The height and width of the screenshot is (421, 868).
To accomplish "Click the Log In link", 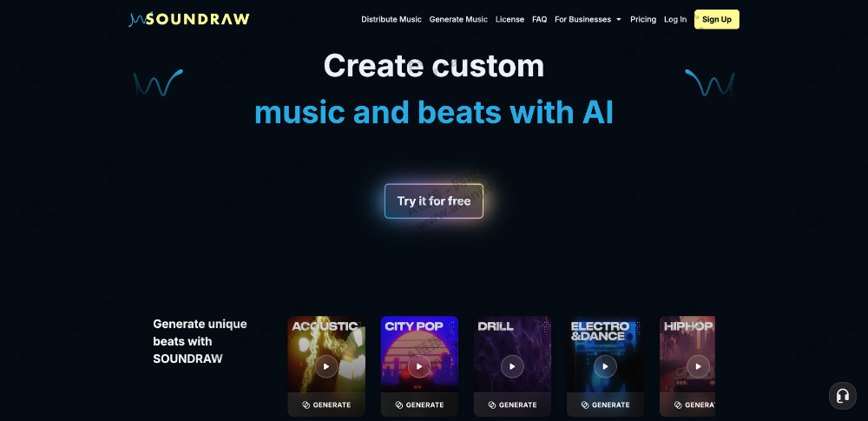I will click(675, 19).
